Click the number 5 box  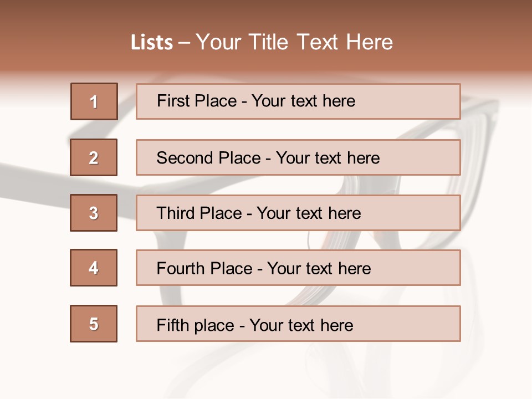tap(94, 324)
